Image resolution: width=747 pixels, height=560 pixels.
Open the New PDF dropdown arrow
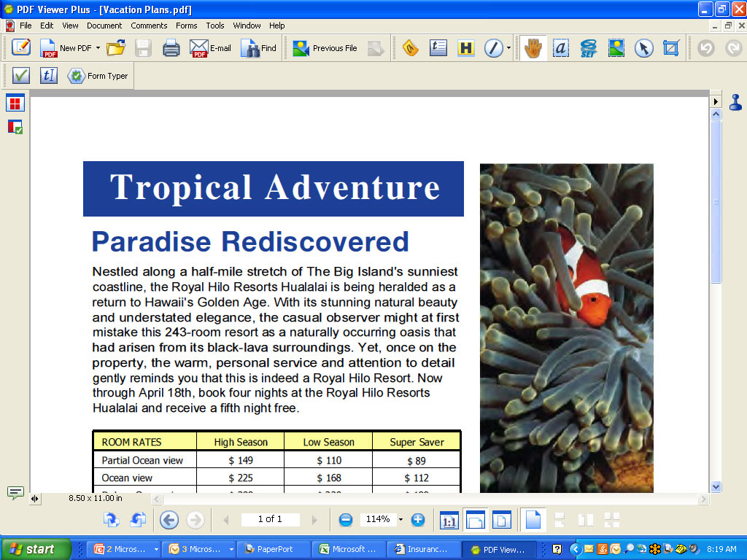click(98, 48)
